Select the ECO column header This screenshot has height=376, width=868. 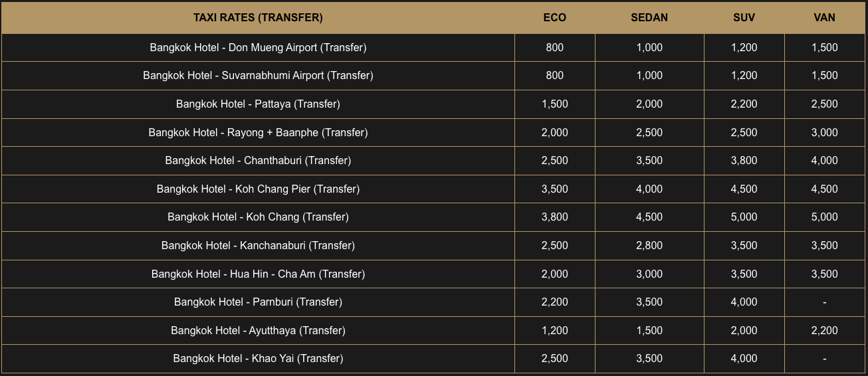click(554, 18)
